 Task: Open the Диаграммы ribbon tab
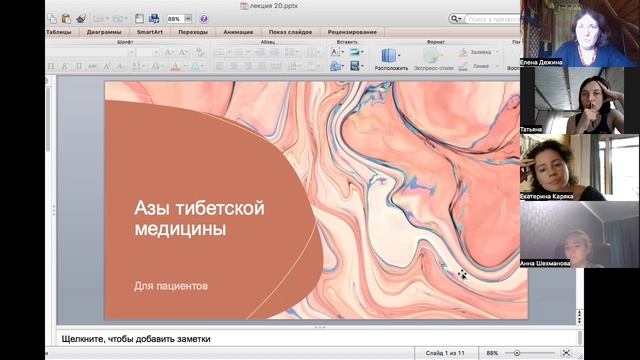pyautogui.click(x=104, y=32)
